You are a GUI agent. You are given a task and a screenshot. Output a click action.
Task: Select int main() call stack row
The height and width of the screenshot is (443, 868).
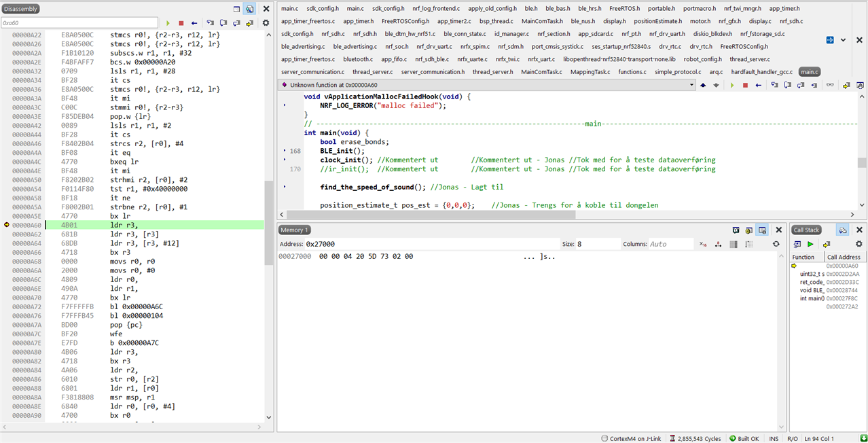click(828, 298)
